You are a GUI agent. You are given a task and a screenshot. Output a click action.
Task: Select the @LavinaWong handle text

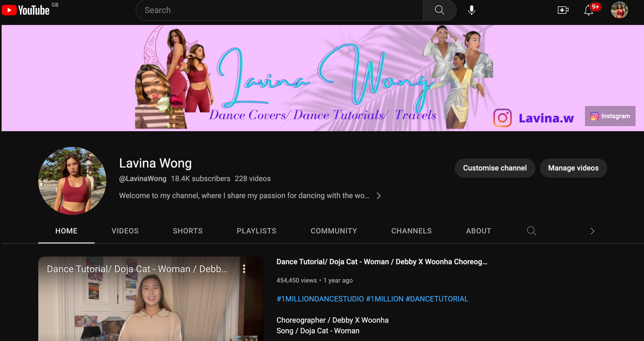coord(143,178)
